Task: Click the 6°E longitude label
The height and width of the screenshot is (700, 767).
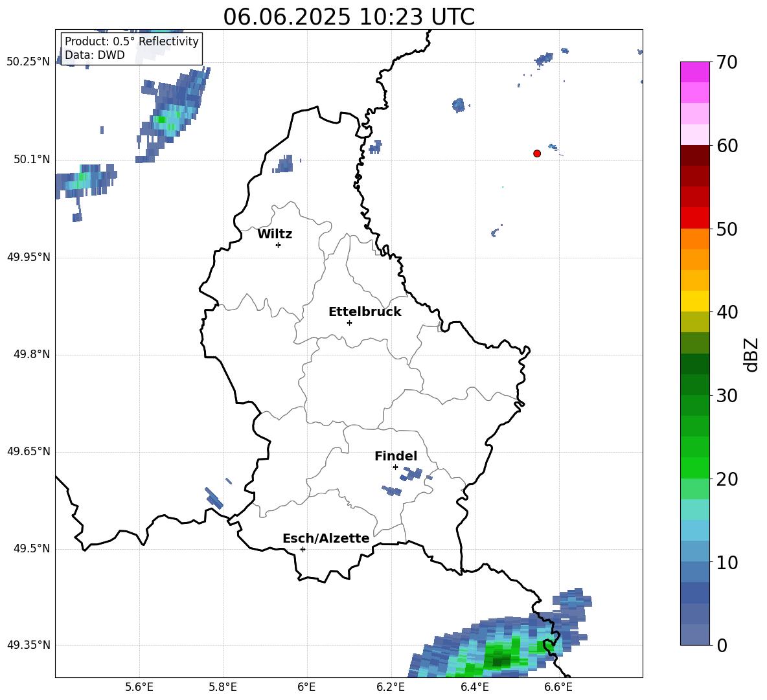Action: [306, 687]
